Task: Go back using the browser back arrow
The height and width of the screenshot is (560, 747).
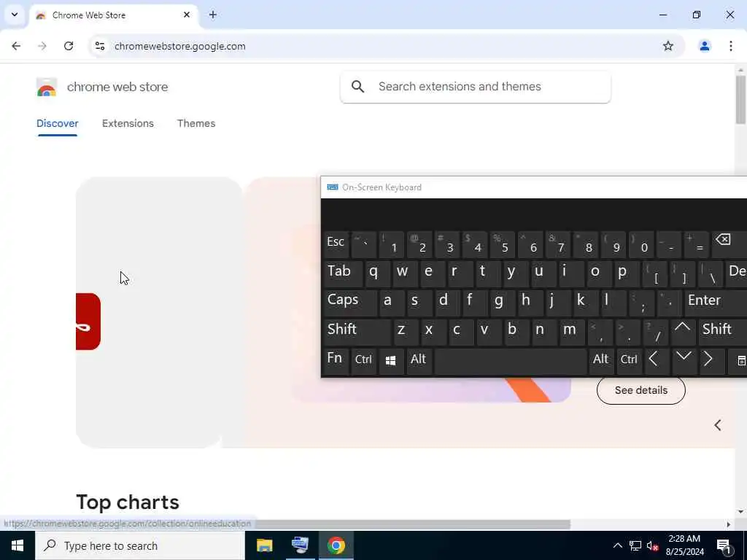Action: pyautogui.click(x=16, y=46)
